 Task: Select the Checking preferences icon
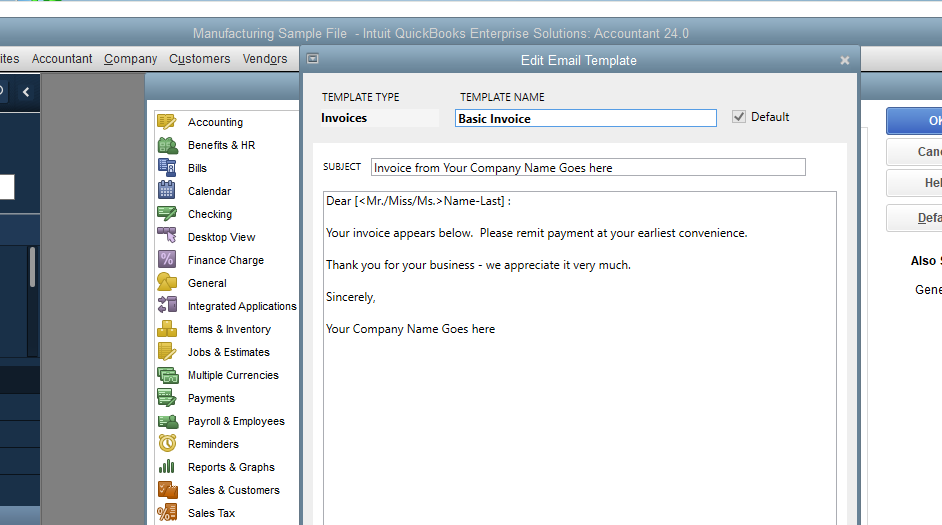[x=167, y=213]
